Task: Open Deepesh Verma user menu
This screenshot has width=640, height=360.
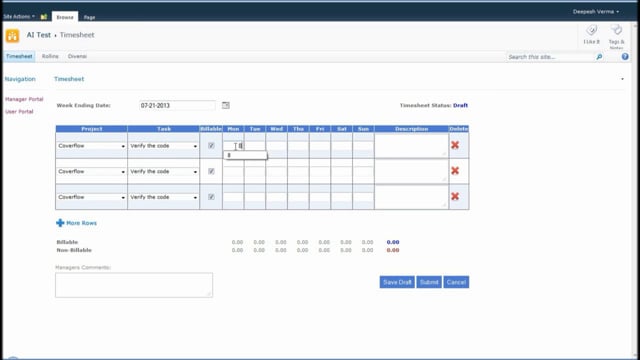Action: 596,11
